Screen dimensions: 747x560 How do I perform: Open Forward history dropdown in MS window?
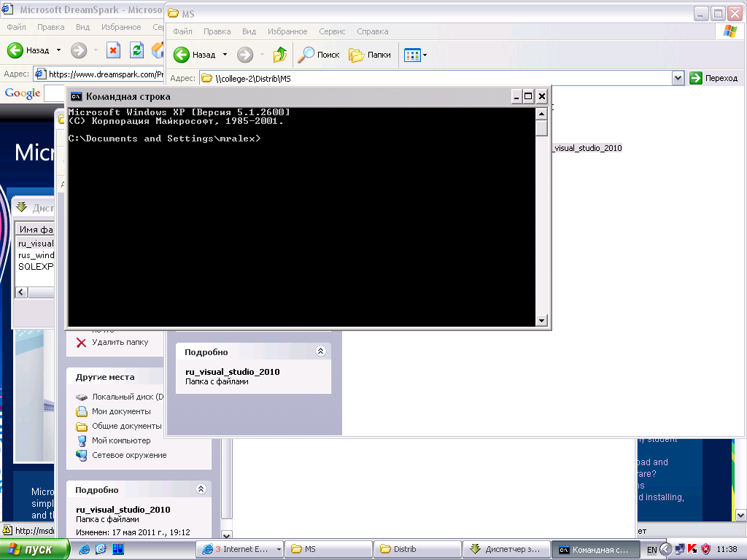pyautogui.click(x=262, y=55)
